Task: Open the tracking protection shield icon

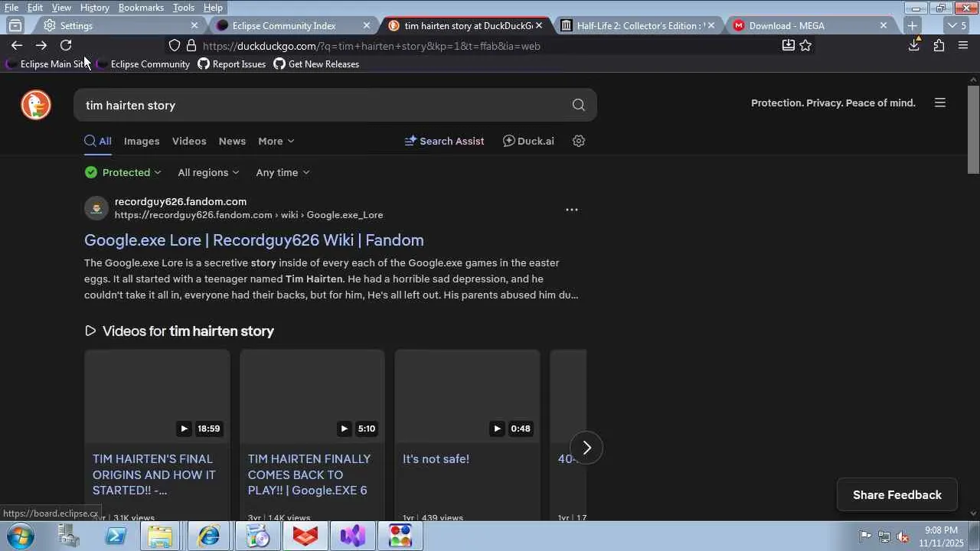Action: pyautogui.click(x=175, y=46)
